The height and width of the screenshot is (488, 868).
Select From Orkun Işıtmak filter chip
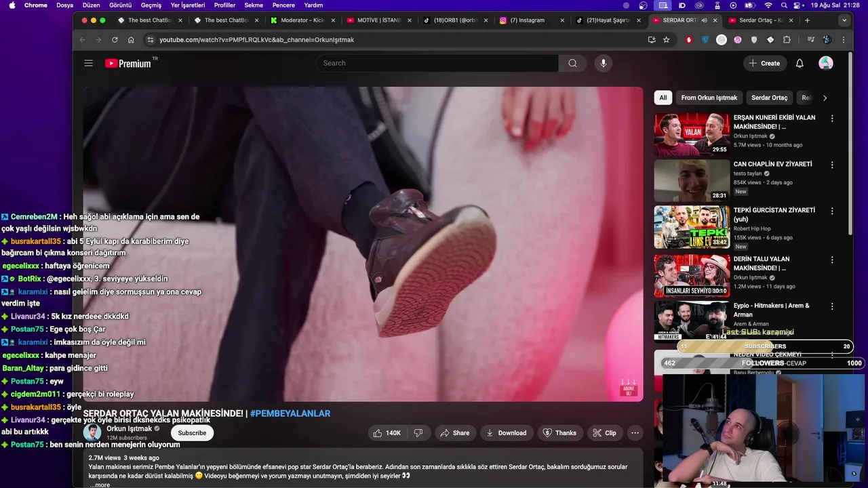pos(709,98)
